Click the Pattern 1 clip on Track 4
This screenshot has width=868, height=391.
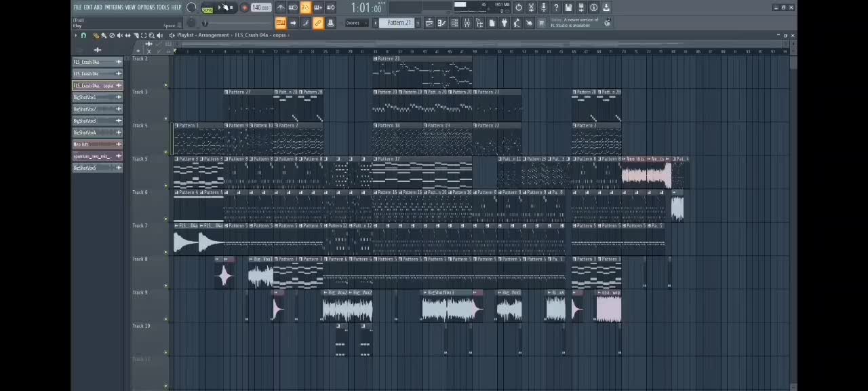199,139
